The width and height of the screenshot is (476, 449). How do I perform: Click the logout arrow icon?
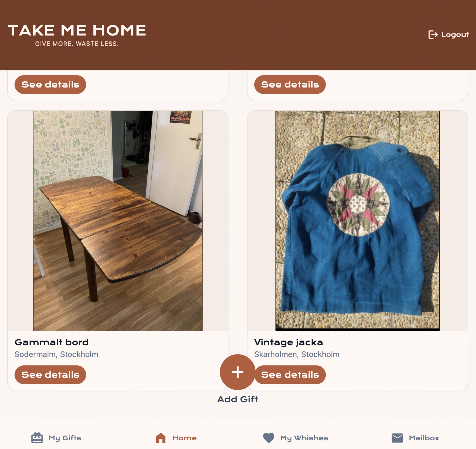click(x=433, y=35)
